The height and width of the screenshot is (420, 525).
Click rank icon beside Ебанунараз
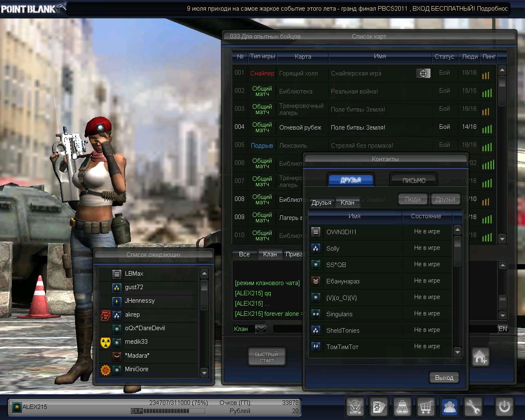[x=316, y=281]
